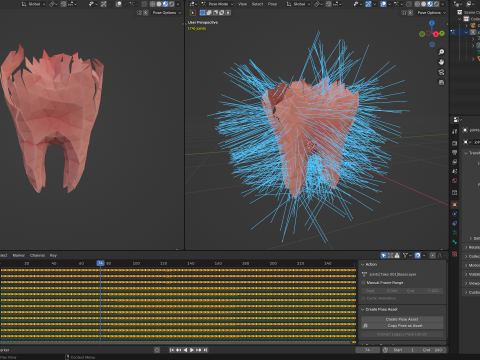Click the zoom magnifier in viewport gizmo
This screenshot has width=480, height=360.
click(x=441, y=52)
